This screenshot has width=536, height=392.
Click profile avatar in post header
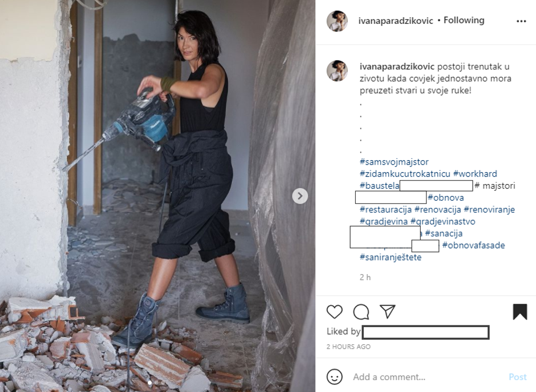point(337,21)
